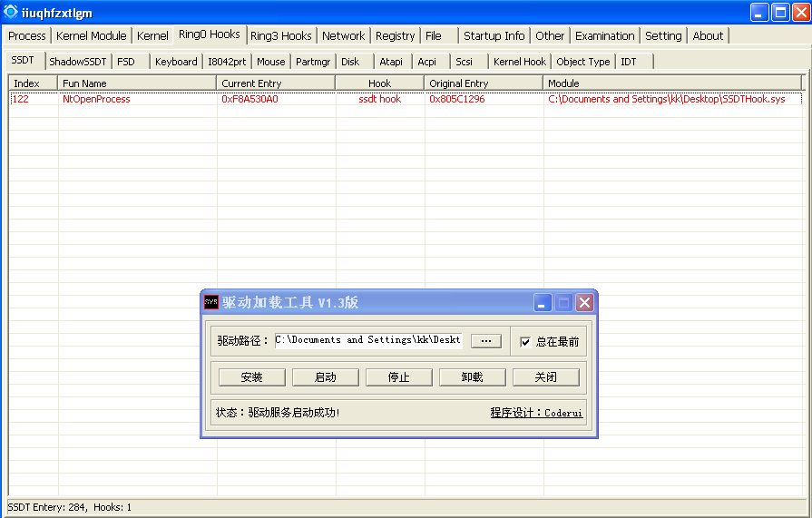Switch to the File tab

[439, 35]
